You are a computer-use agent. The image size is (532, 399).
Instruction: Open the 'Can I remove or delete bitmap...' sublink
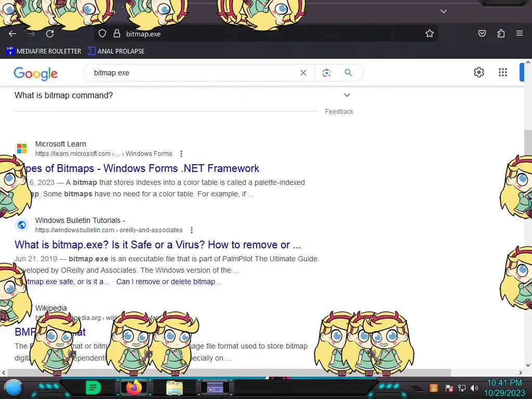point(169,282)
